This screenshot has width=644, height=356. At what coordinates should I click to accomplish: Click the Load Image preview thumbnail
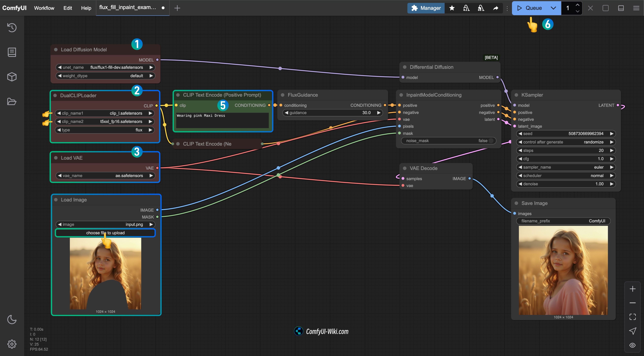coord(105,274)
